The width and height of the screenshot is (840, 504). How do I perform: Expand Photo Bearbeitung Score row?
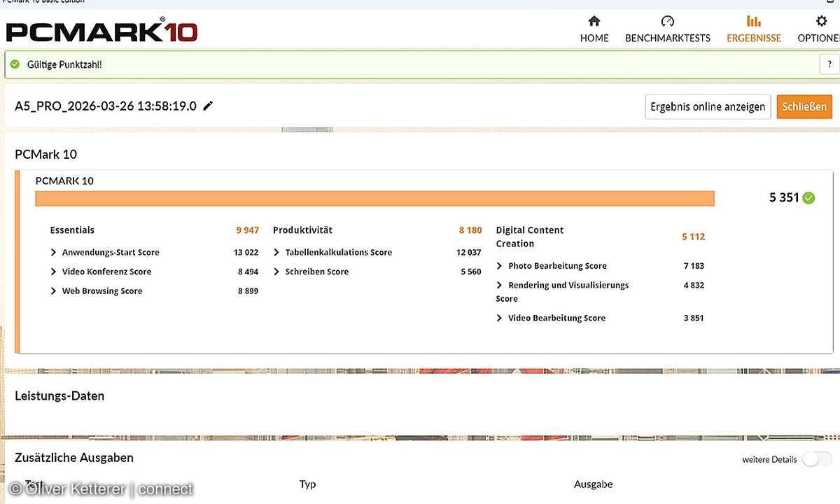[500, 266]
